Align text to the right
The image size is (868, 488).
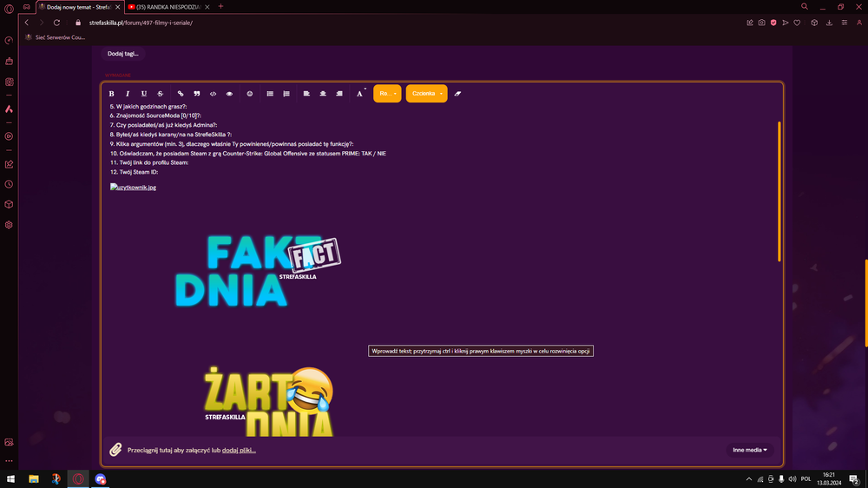click(339, 94)
